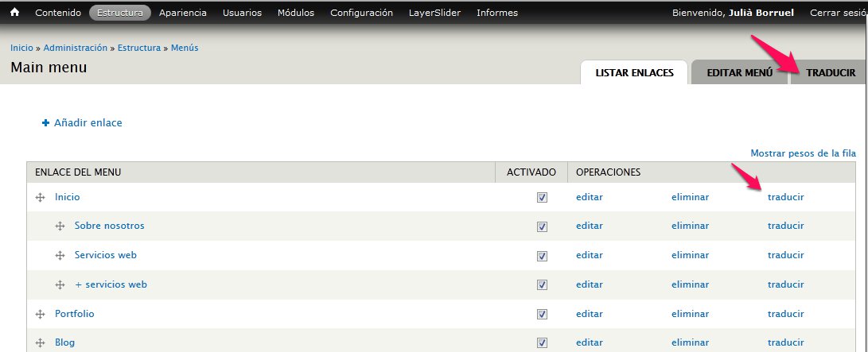Open the Estructura admin menu
868x352 pixels.
tap(119, 13)
